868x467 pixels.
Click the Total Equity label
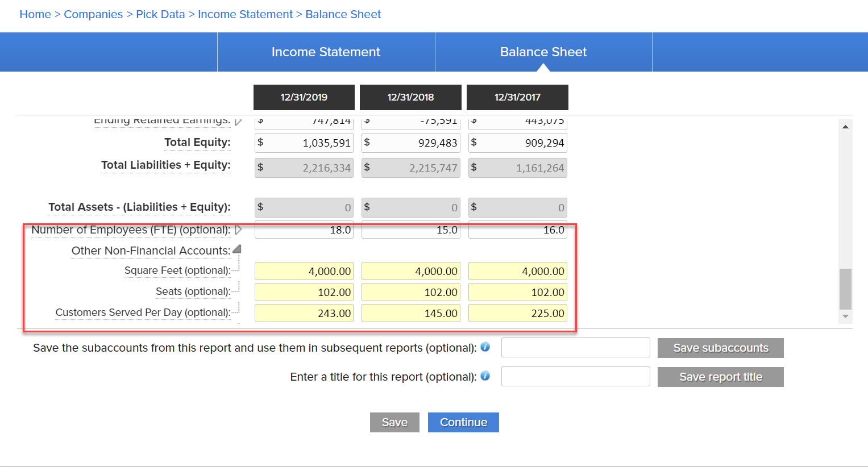click(197, 142)
